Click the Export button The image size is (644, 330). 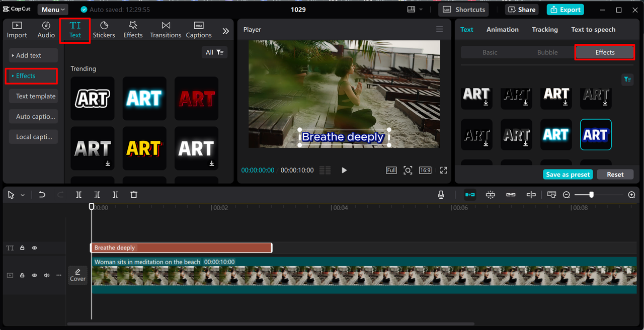(566, 10)
